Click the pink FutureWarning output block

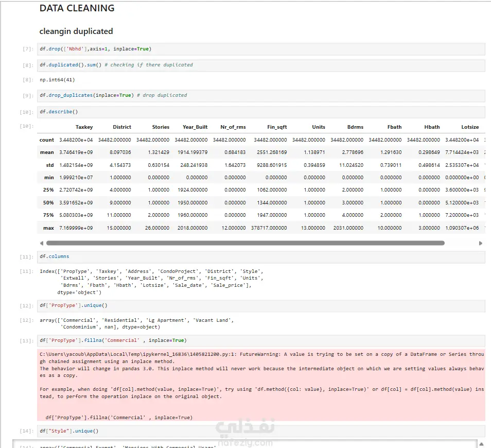pos(261,385)
